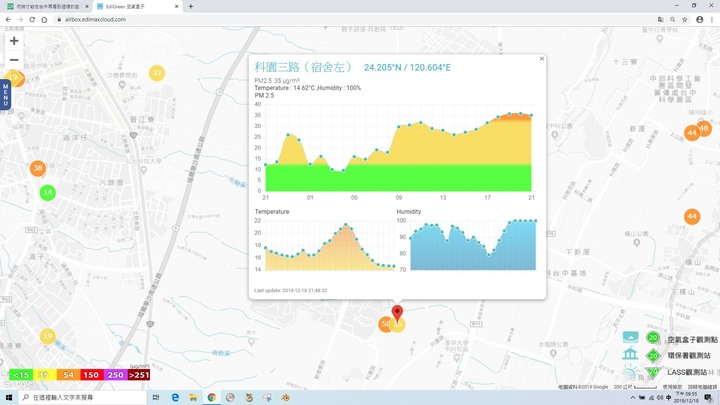Click the orange 38 air sensor marker
Viewport: 720px width, 405px height.
tap(38, 168)
